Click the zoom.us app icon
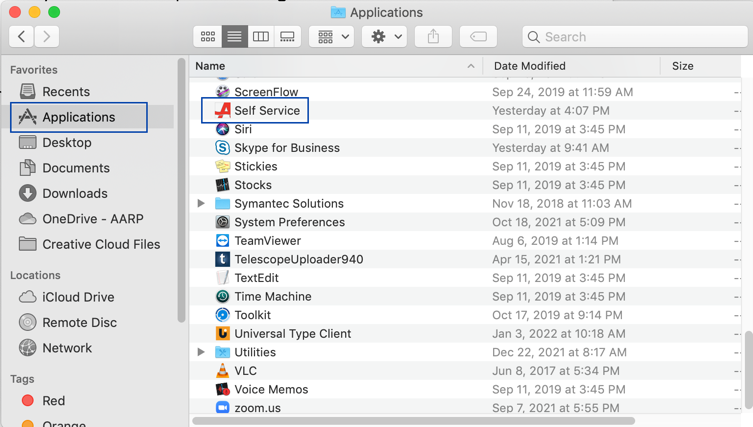Viewport: 753px width, 427px height. point(222,408)
